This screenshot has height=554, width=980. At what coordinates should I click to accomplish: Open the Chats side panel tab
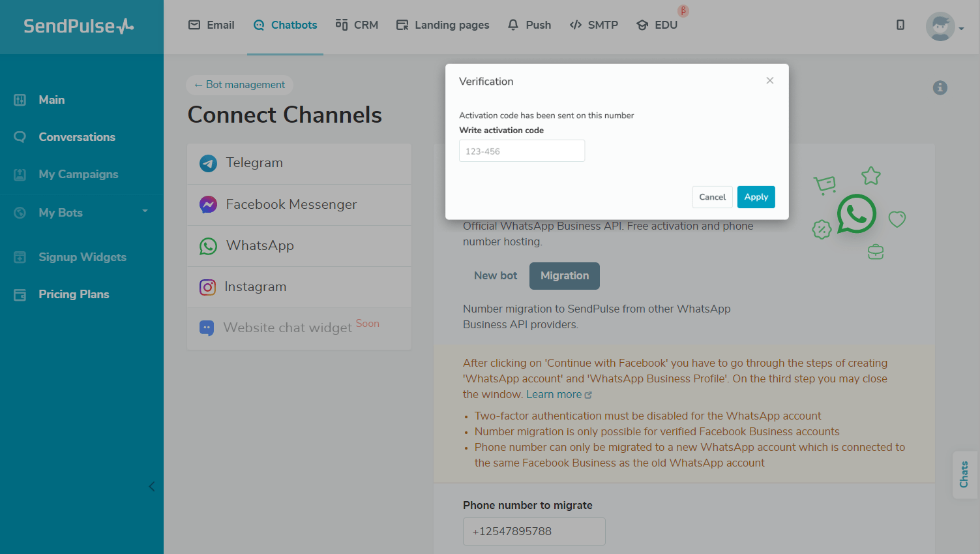click(964, 474)
